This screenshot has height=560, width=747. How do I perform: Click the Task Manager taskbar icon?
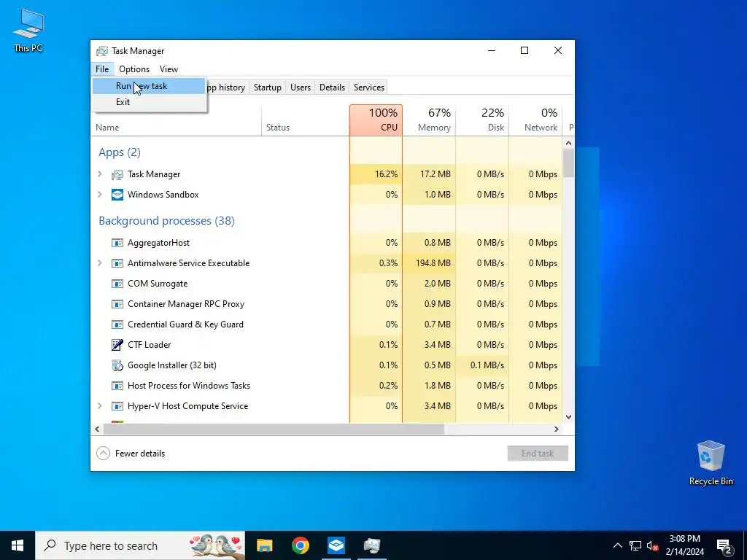(371, 545)
